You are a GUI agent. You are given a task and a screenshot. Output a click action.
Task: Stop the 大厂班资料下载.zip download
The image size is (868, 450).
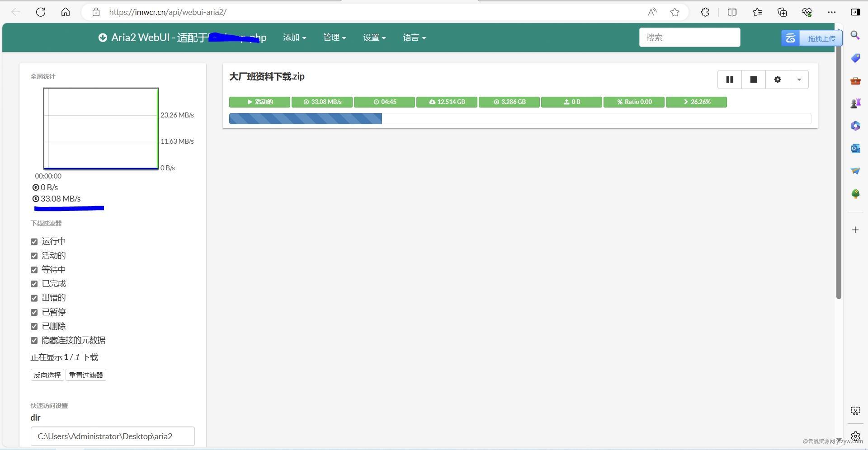click(754, 80)
